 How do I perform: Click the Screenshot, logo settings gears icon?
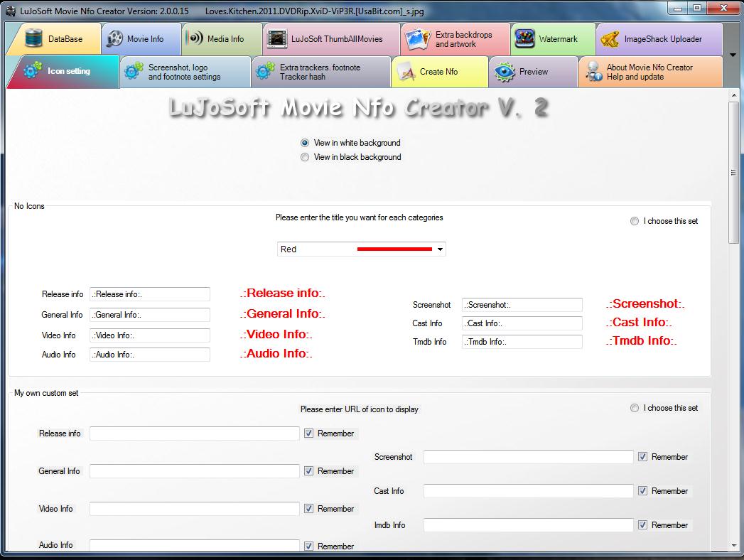coord(134,71)
